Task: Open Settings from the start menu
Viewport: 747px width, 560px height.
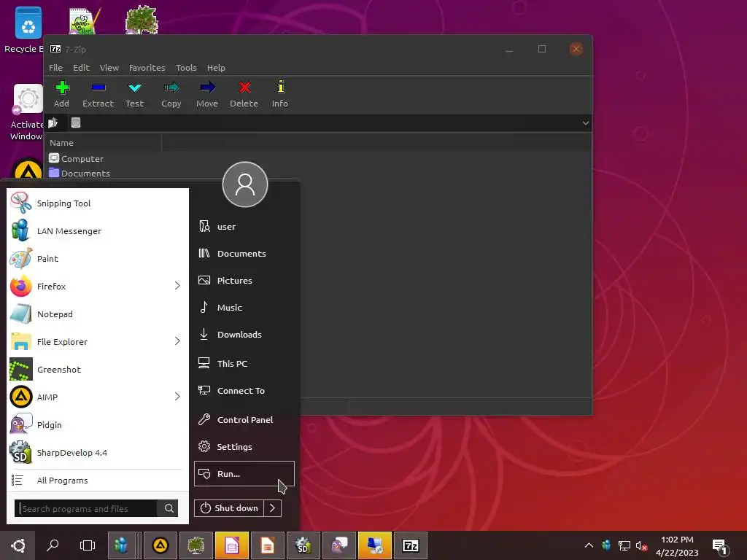Action: point(244,447)
